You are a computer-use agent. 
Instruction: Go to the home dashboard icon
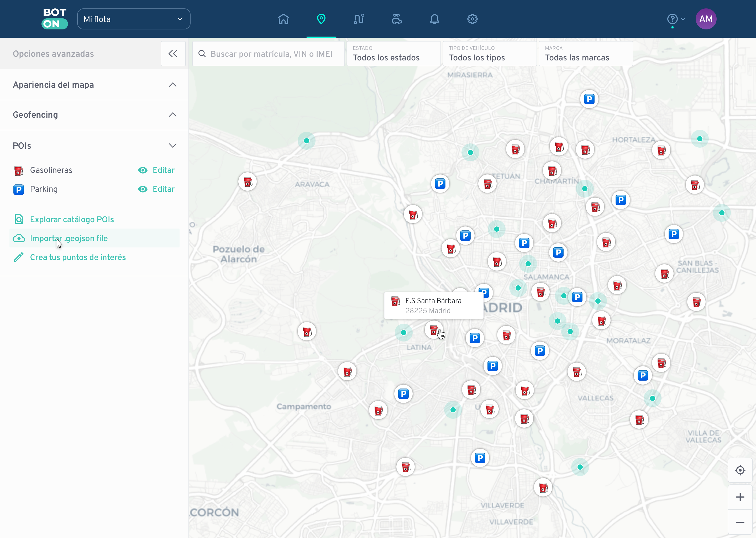pyautogui.click(x=283, y=19)
